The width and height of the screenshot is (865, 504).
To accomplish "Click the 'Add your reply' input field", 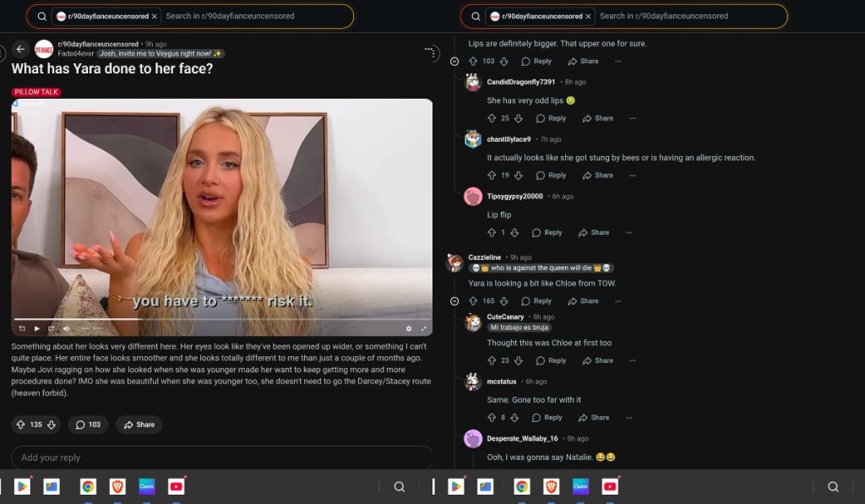I will point(221,458).
